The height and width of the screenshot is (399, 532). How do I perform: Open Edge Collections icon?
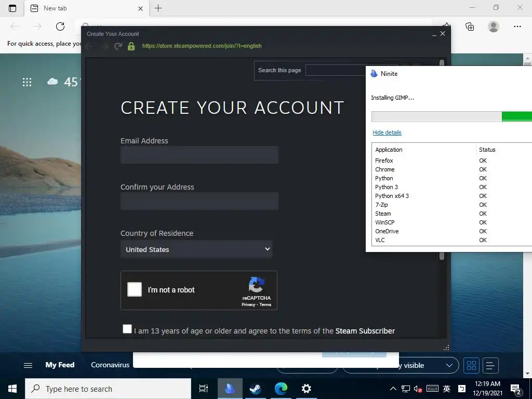pyautogui.click(x=470, y=26)
